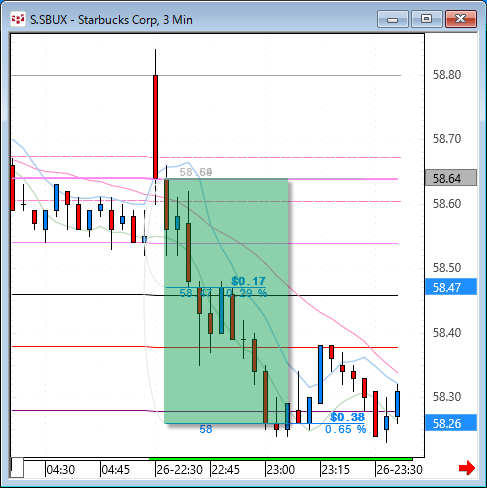Close the Starbucks chart window
The width and height of the screenshot is (487, 488).
[461, 19]
